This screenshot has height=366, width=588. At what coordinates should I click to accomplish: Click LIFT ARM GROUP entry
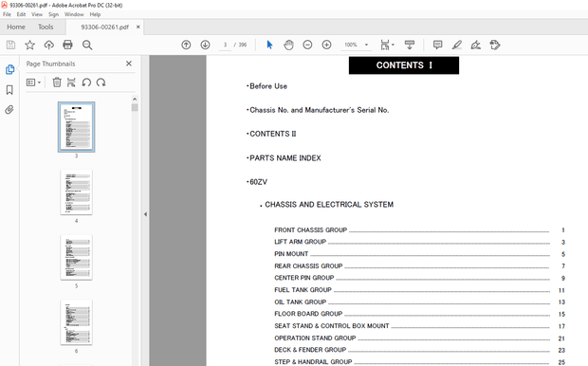point(300,242)
